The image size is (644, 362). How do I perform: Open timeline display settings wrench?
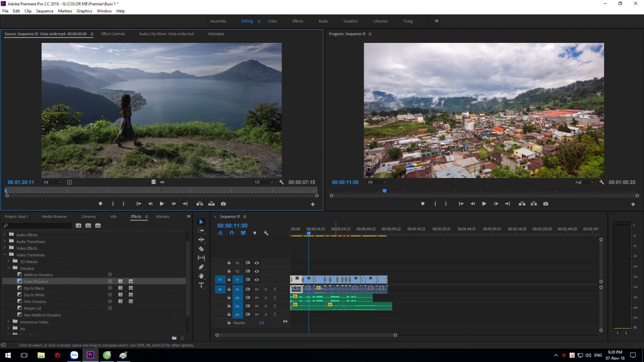266,233
